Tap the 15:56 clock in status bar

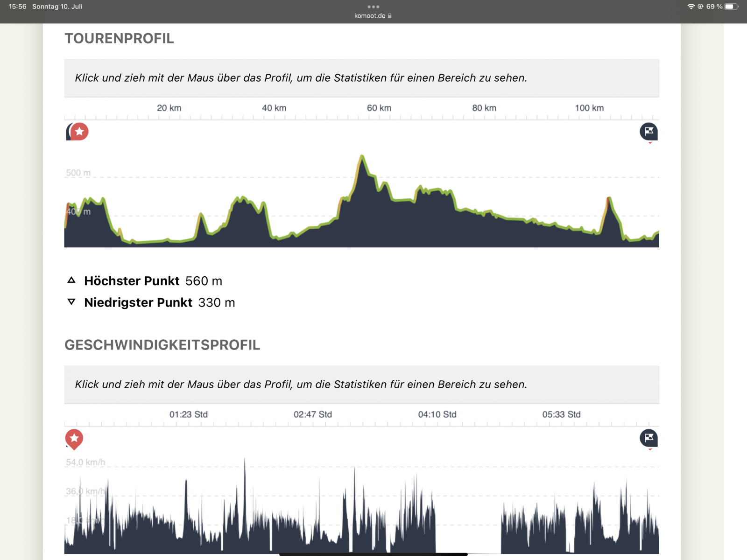point(17,7)
